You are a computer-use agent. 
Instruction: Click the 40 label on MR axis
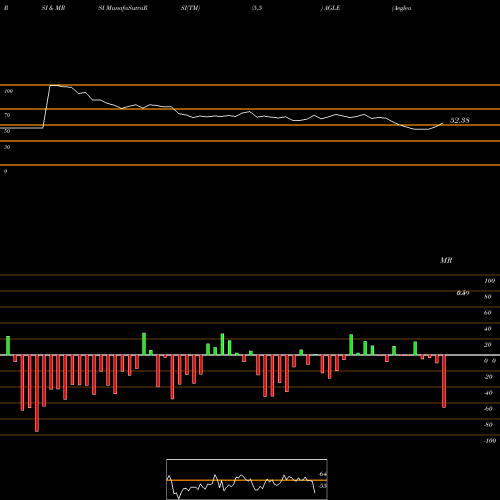coord(488,329)
